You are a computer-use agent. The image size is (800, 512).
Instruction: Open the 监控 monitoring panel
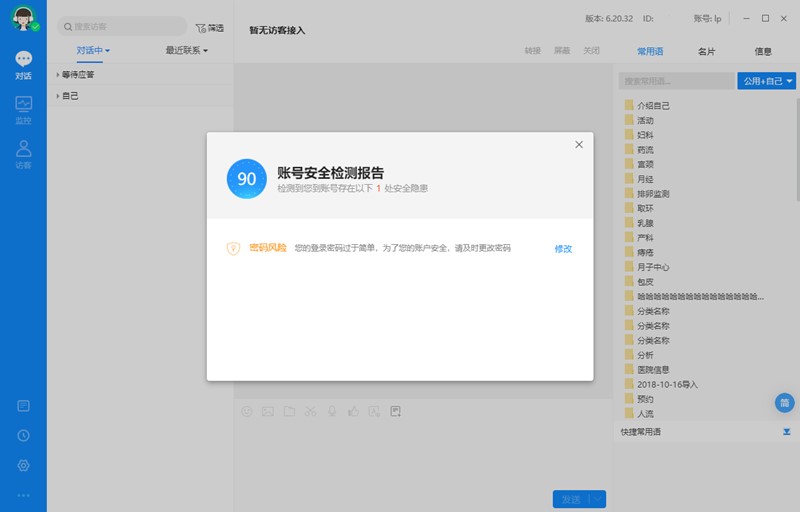point(23,109)
